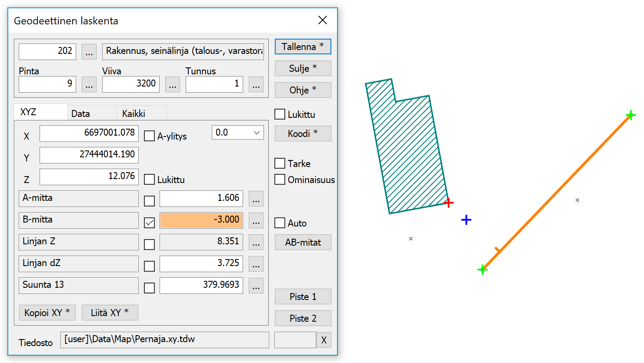Viewport: 644px width, 363px height.
Task: Click the X coordinate input field
Action: pos(89,133)
